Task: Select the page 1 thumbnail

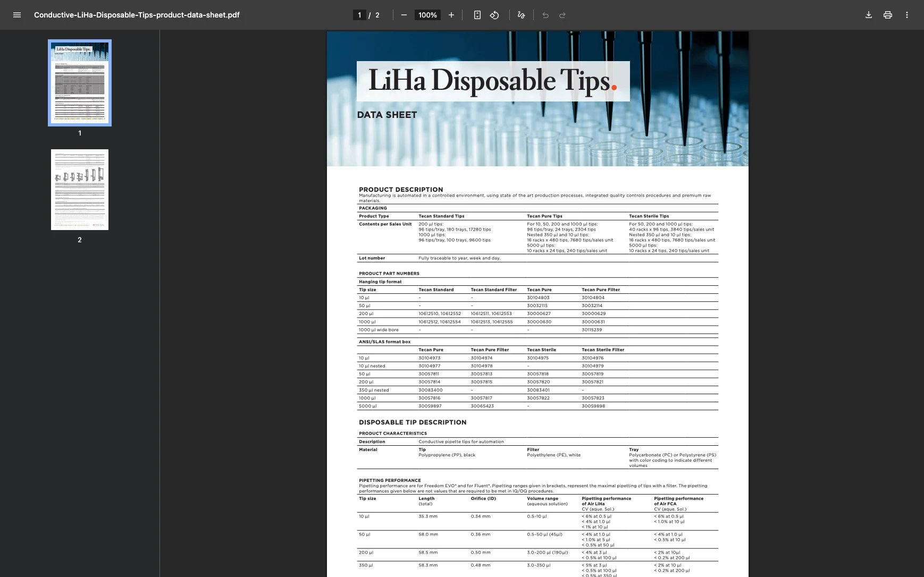Action: click(80, 83)
